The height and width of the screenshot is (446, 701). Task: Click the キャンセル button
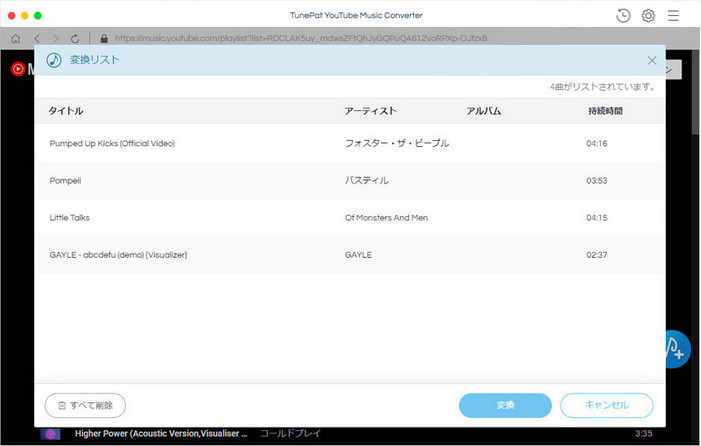coord(607,405)
